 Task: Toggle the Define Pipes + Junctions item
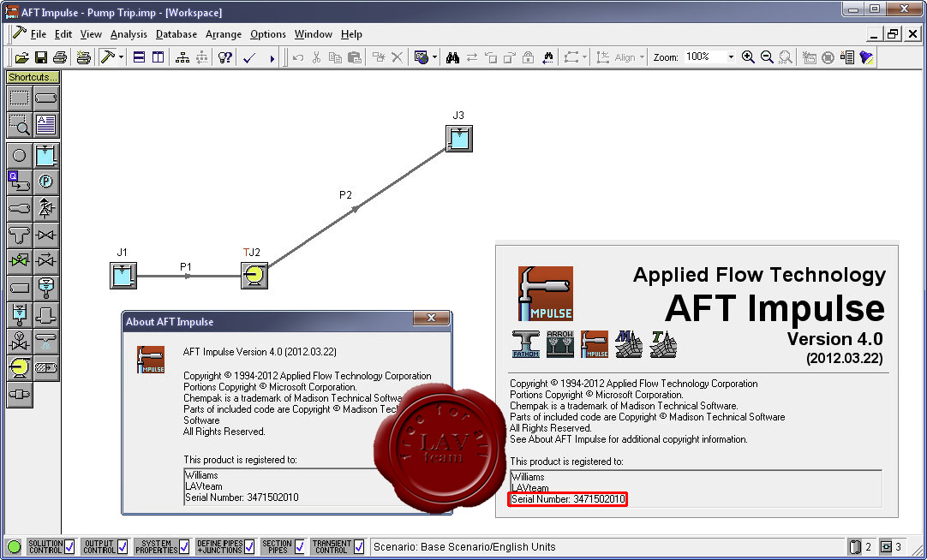(x=225, y=546)
